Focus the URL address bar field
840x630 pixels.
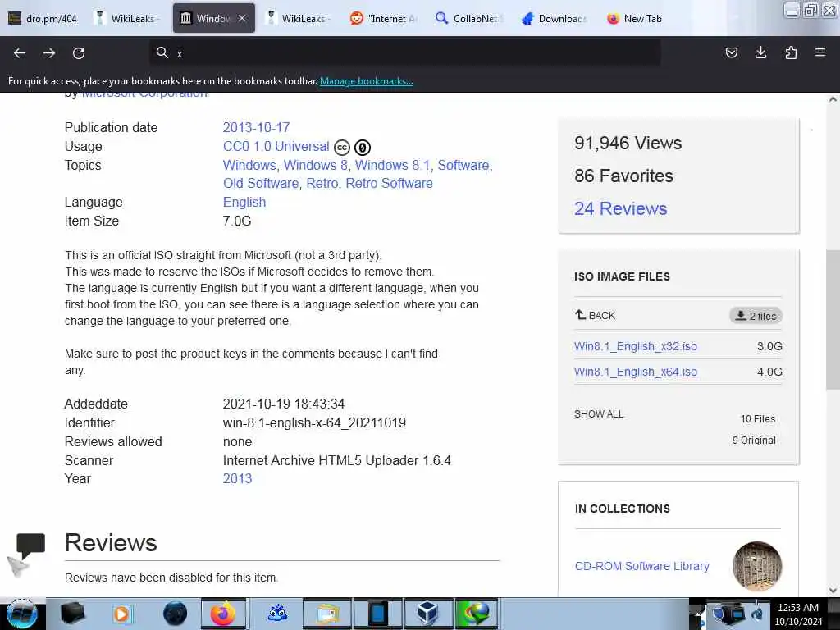[404, 53]
